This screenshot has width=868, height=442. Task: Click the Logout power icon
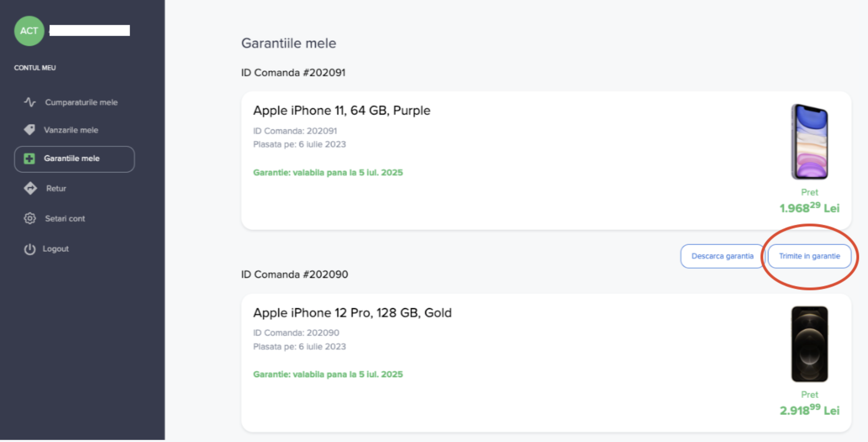30,249
